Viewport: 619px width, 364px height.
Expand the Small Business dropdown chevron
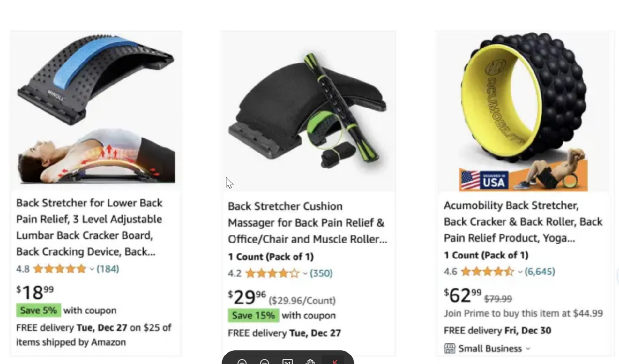(x=528, y=349)
